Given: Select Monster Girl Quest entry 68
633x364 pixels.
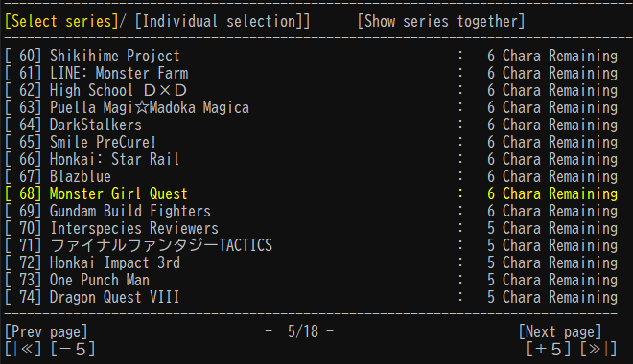Looking at the screenshot, I should pyautogui.click(x=311, y=193).
